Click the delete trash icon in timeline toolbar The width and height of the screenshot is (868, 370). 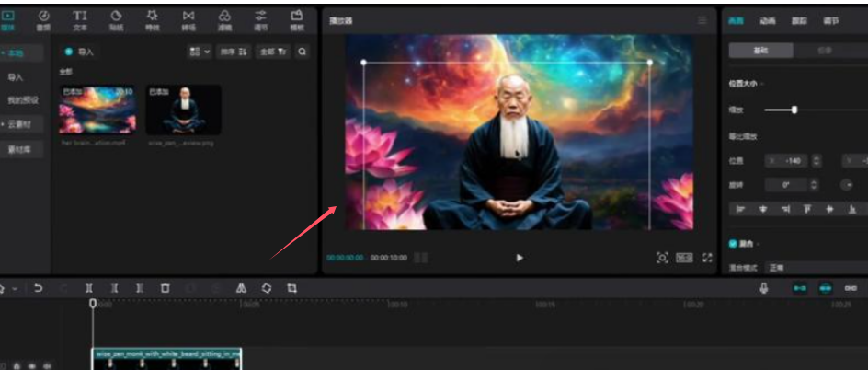point(166,288)
